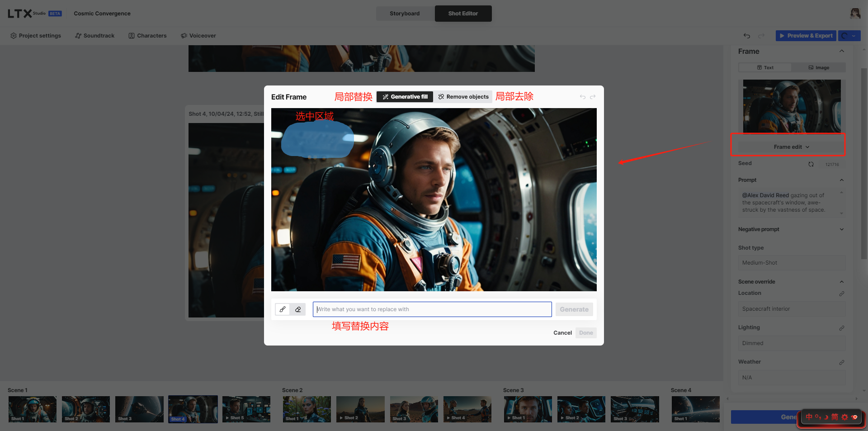Click the frame preview thumbnail in right panel
This screenshot has width=868, height=431.
pos(792,106)
